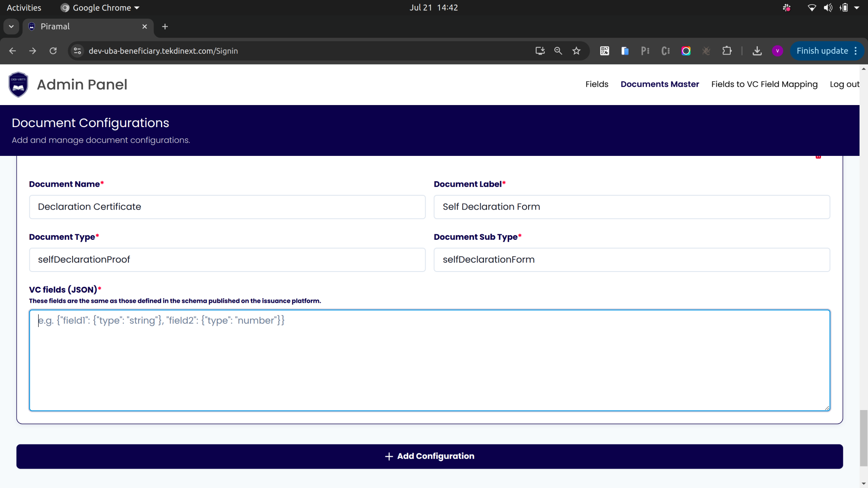Expand the tab search chevron

coord(11,26)
